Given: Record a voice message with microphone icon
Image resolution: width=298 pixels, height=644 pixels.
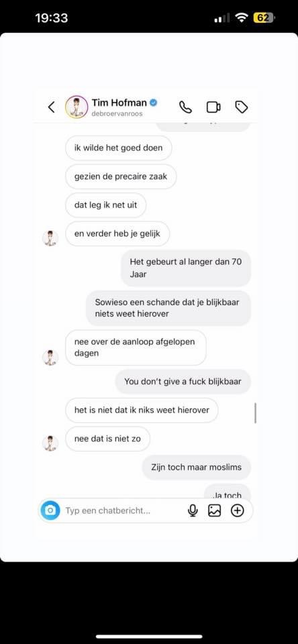Looking at the screenshot, I should coord(193,511).
